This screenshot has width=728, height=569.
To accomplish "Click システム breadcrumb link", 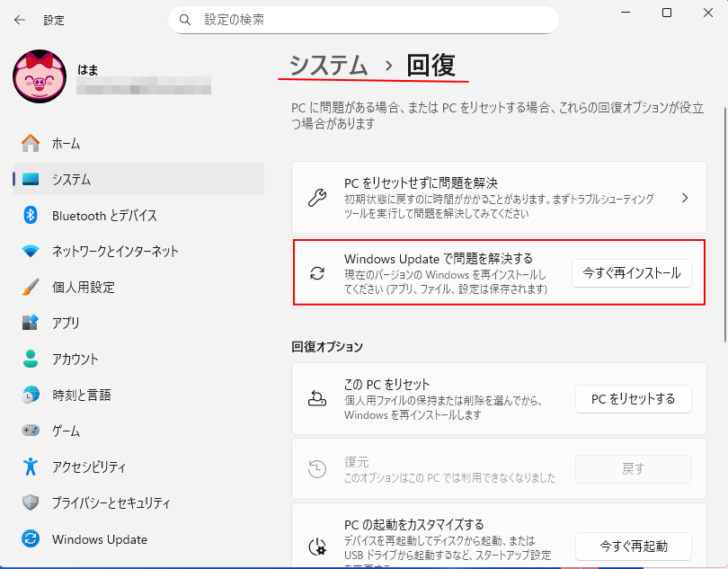I will [328, 65].
